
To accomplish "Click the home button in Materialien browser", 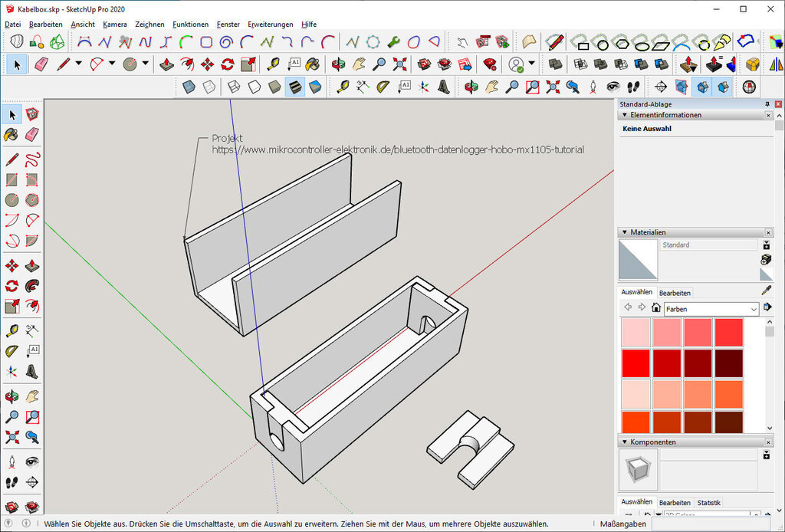I will [x=655, y=308].
